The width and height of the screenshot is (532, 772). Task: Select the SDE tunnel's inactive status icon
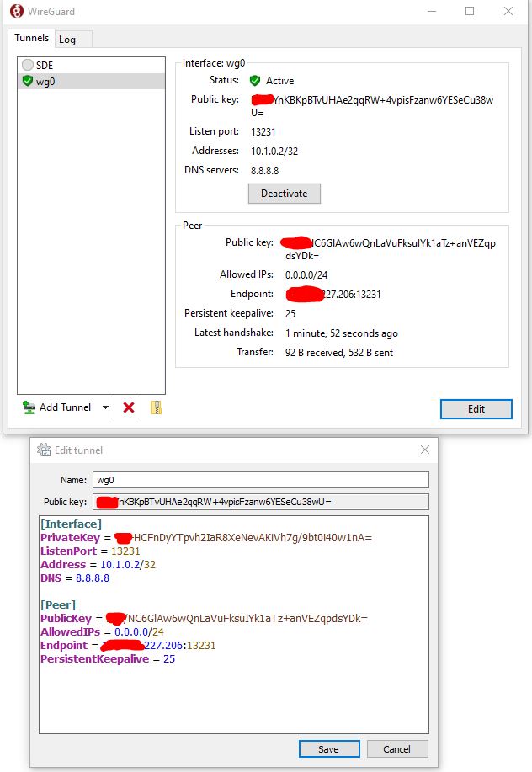(28, 65)
